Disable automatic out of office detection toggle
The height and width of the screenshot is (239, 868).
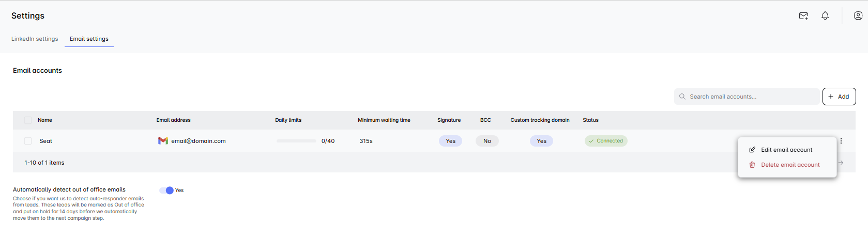(166, 190)
